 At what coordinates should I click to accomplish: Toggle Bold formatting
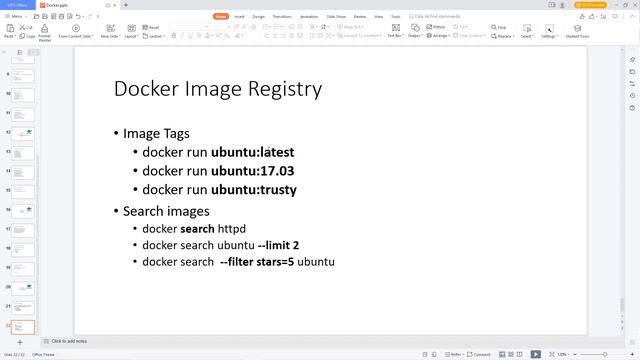tap(174, 36)
